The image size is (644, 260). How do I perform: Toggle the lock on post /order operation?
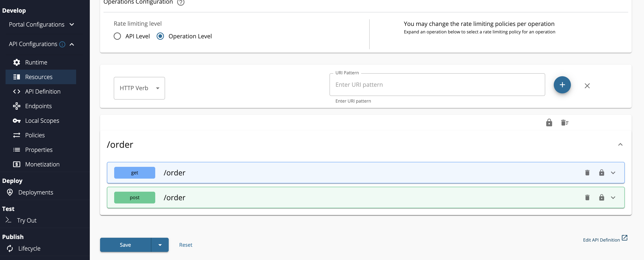point(601,197)
